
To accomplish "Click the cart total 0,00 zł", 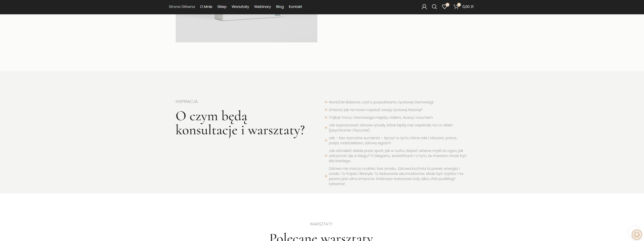I will pos(468,7).
